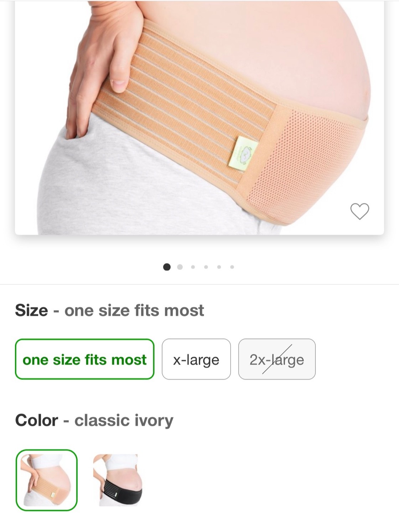Click the fifth carousel dot
Viewport: 399px width, 532px height.
pyautogui.click(x=219, y=266)
